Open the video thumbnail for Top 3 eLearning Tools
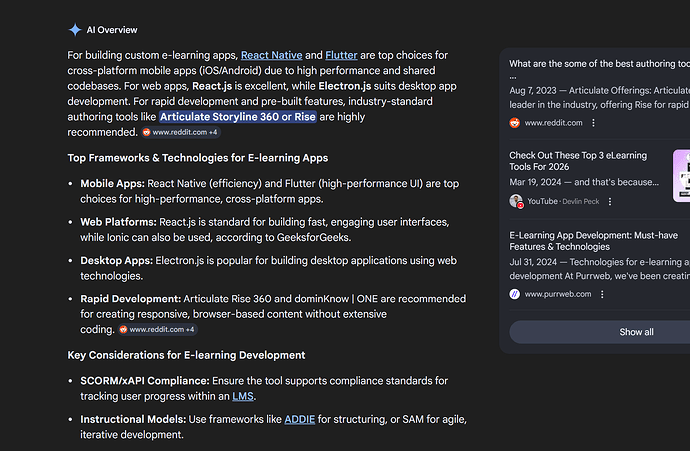The height and width of the screenshot is (451, 690). pyautogui.click(x=681, y=176)
